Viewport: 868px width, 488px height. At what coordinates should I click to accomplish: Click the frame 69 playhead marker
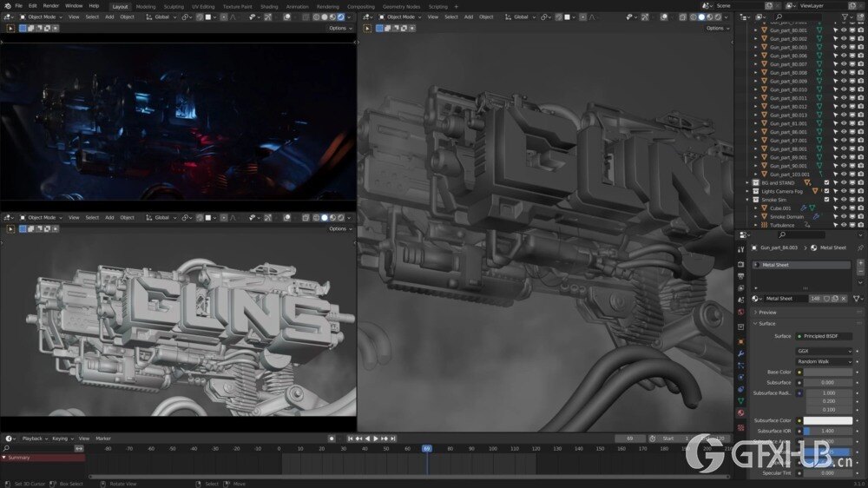(x=427, y=449)
